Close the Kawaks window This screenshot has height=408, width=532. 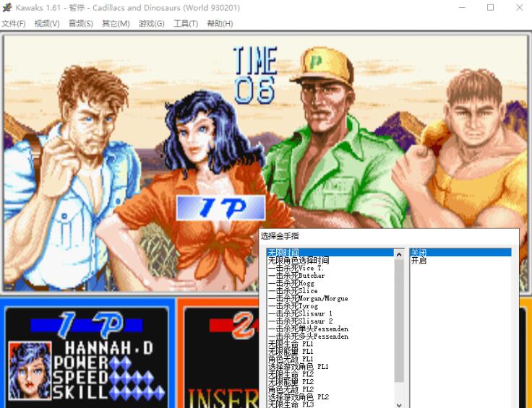click(519, 7)
